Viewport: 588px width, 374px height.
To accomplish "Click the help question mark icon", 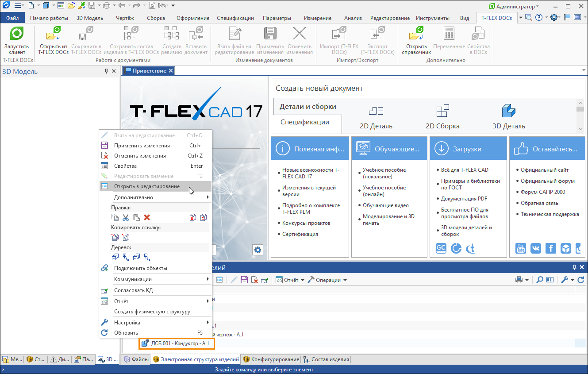I will (538, 18).
